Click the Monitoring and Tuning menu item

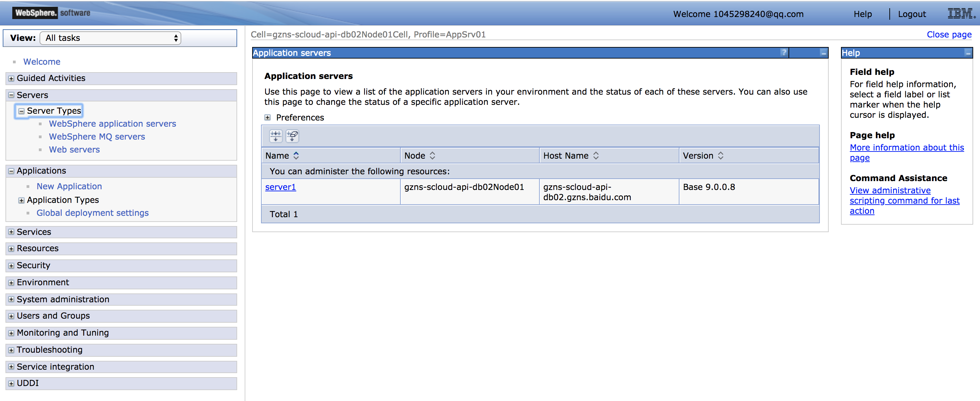(62, 332)
